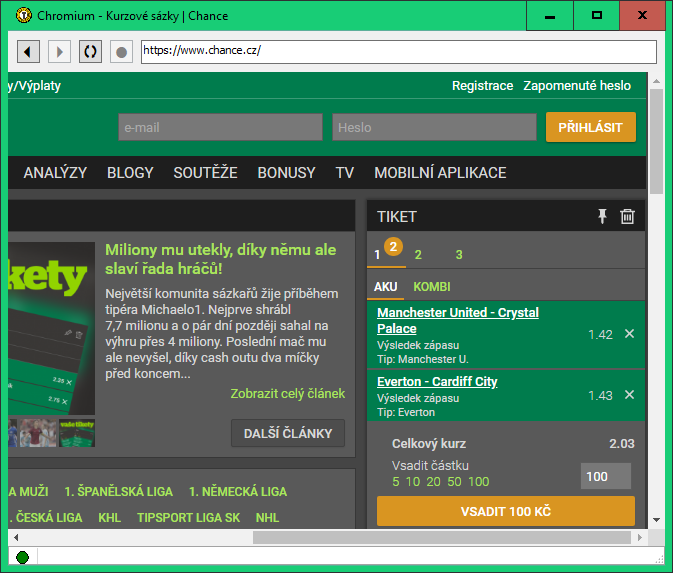673x573 pixels.
Task: Switch to ticket tab 2
Action: (418, 255)
